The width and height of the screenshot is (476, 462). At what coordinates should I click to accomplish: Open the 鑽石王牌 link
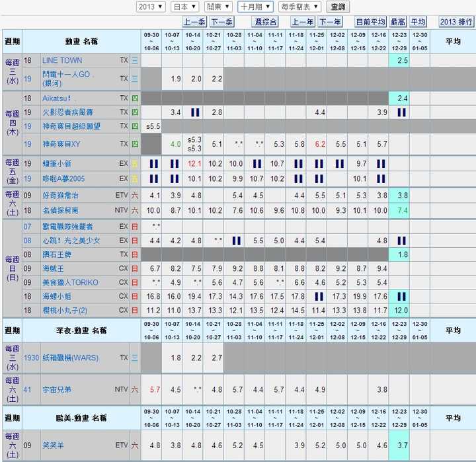(57, 254)
